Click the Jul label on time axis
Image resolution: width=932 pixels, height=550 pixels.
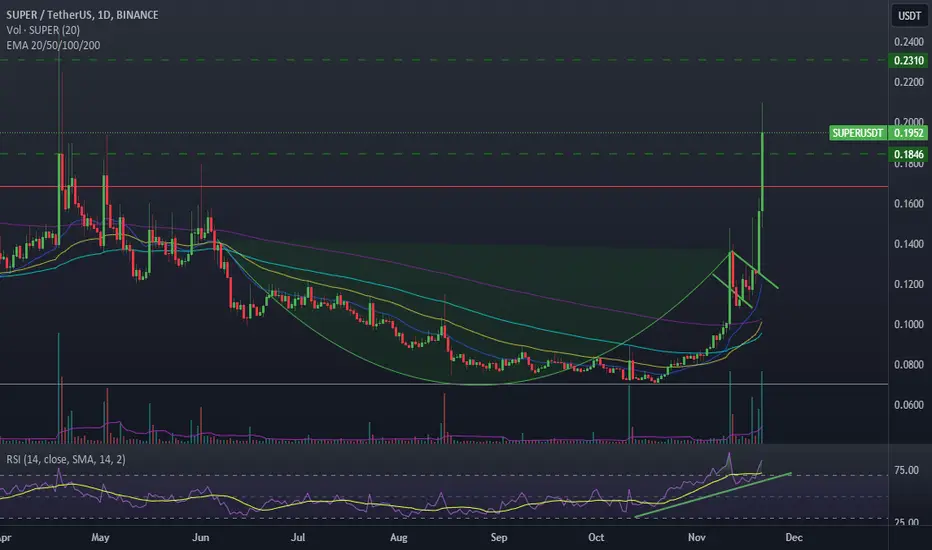pyautogui.click(x=298, y=538)
